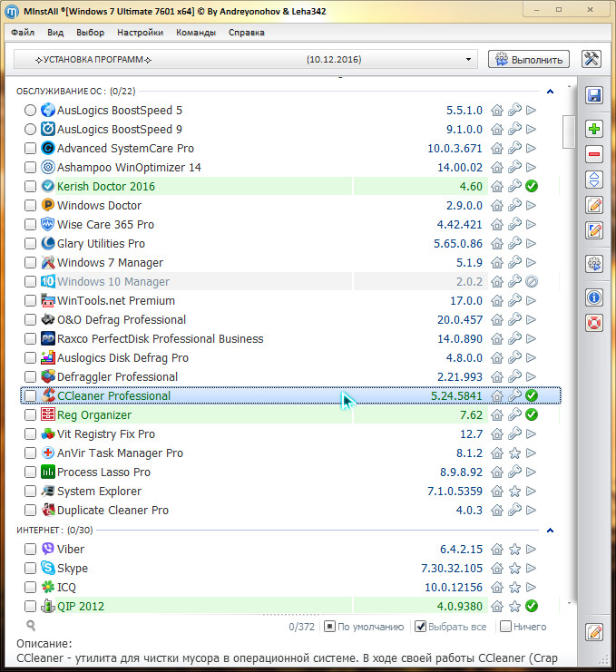Select the 'Raxco PerfectDisk Professional Business' row
The height and width of the screenshot is (672, 616).
(290, 338)
